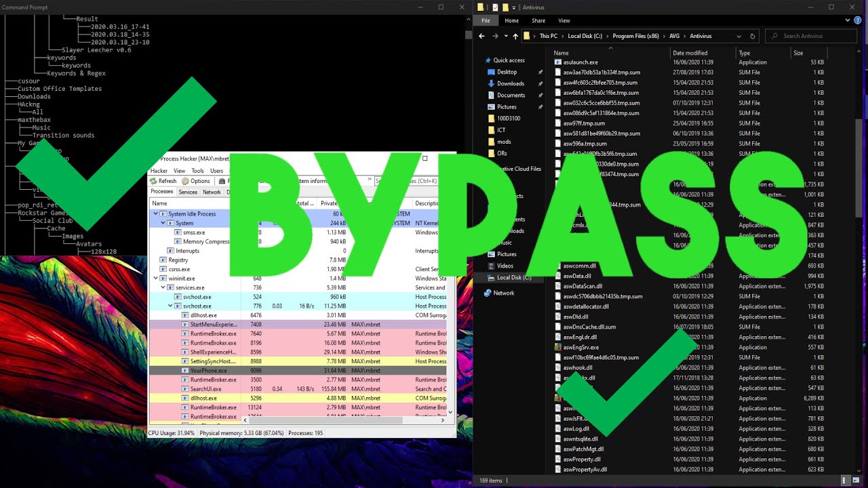The width and height of the screenshot is (868, 488).
Task: Select Local Disk (C:) in sidebar
Action: [513, 277]
